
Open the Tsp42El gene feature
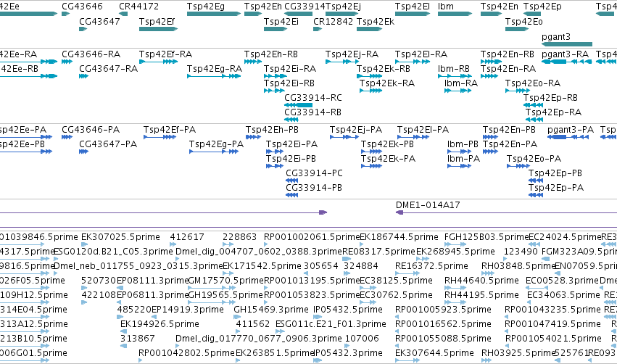click(x=413, y=14)
